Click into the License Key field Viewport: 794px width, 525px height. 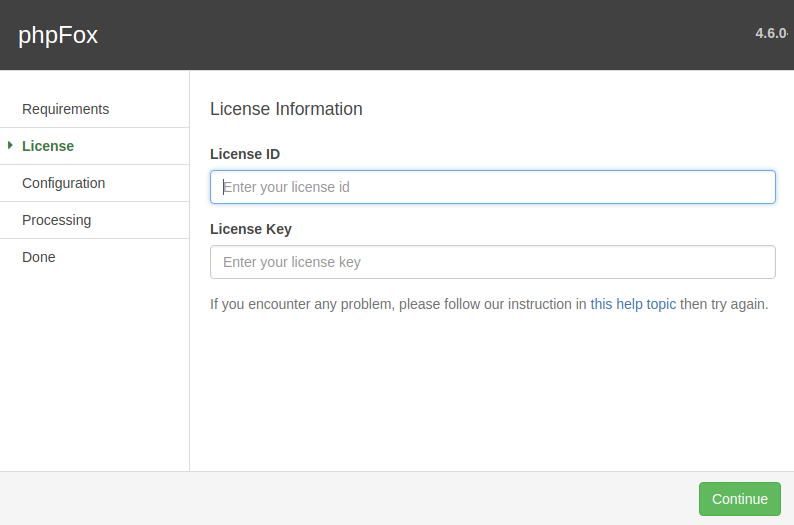coord(492,262)
